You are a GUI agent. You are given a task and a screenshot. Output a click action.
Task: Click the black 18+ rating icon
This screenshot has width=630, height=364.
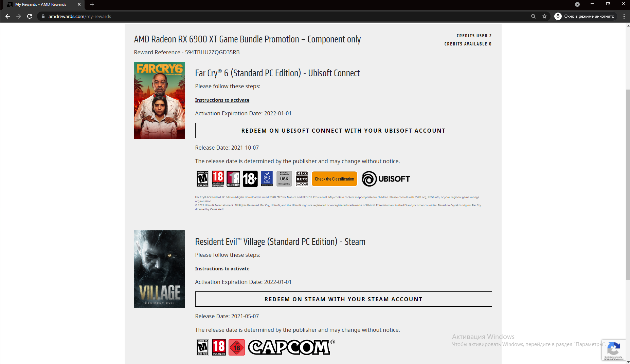250,179
